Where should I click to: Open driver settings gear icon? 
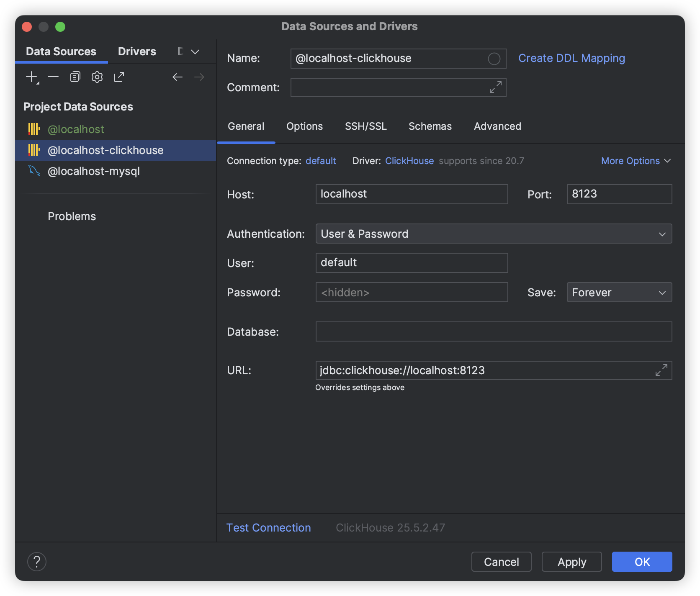[x=97, y=77]
